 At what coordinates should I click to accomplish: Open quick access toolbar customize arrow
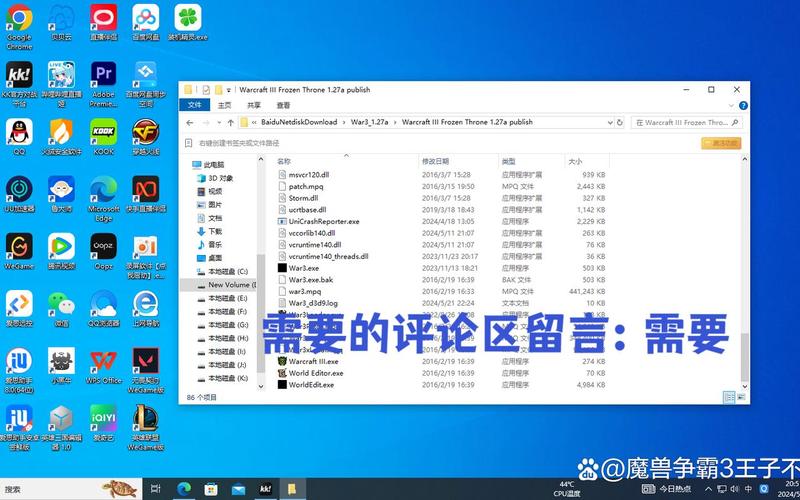(x=229, y=90)
